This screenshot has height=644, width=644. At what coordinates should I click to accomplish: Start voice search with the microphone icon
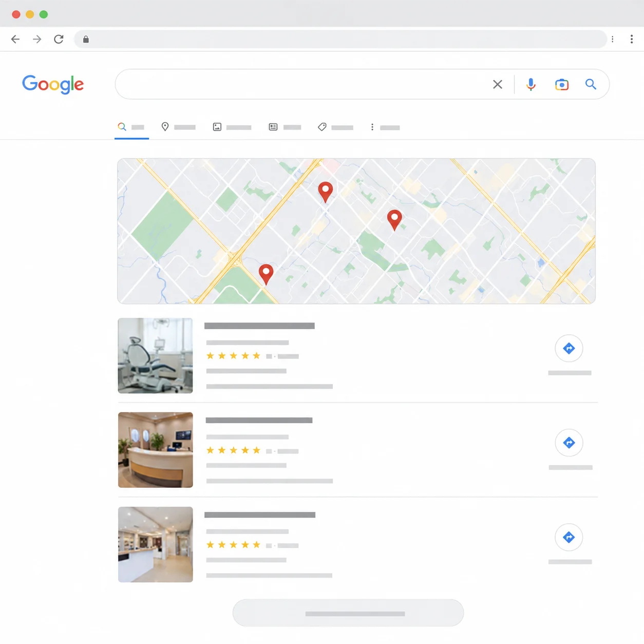pyautogui.click(x=531, y=84)
